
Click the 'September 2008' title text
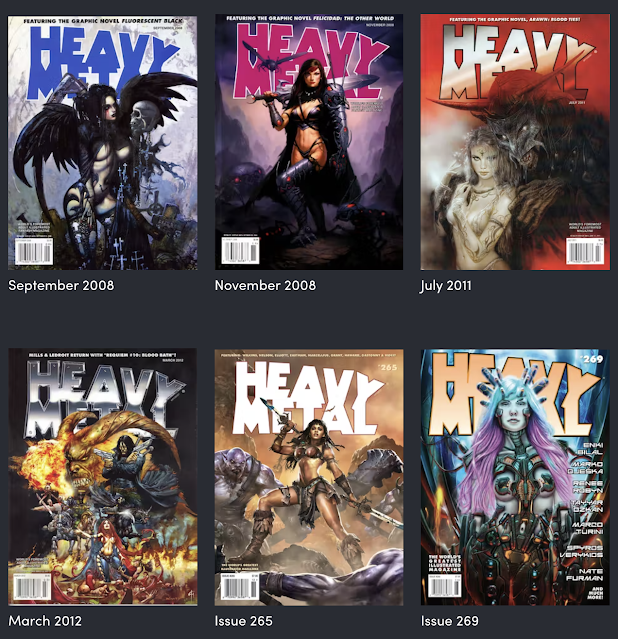coord(61,285)
